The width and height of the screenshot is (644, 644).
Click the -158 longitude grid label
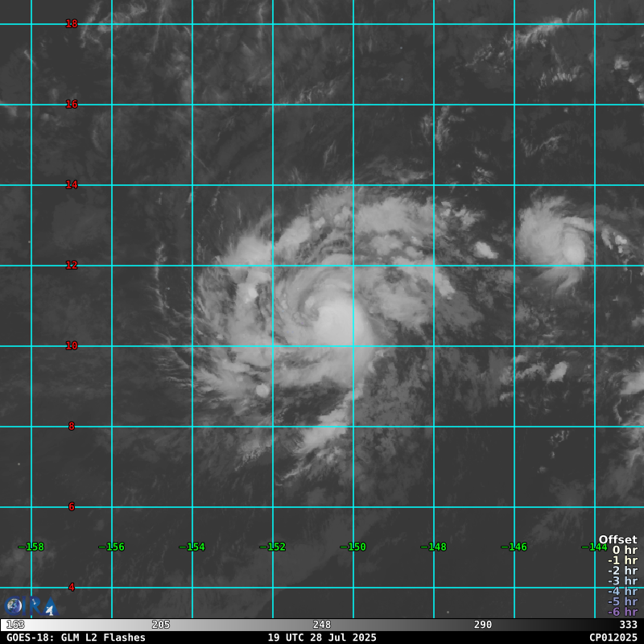pyautogui.click(x=31, y=547)
